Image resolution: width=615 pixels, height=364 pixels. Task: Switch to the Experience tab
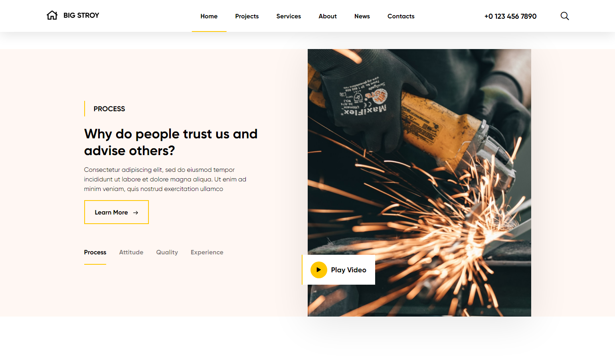tap(207, 252)
